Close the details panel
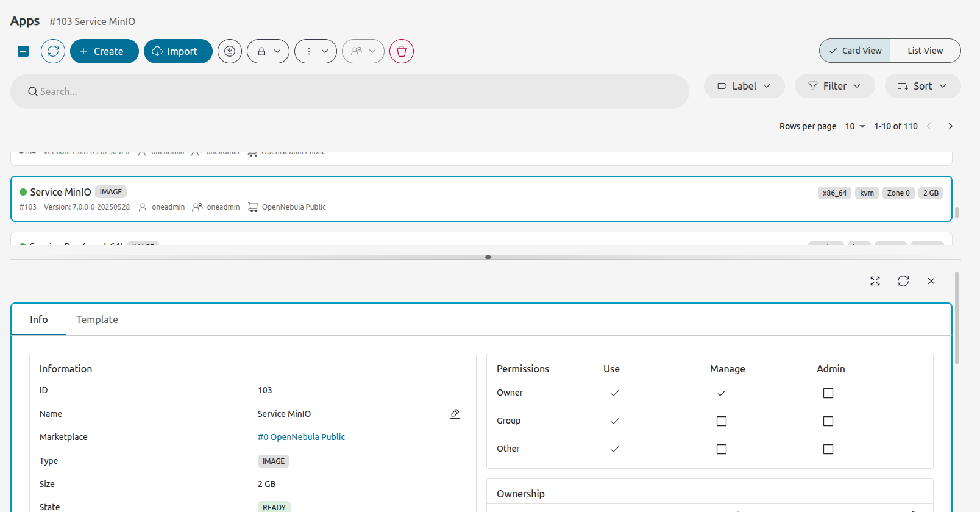The width and height of the screenshot is (980, 512). [931, 281]
